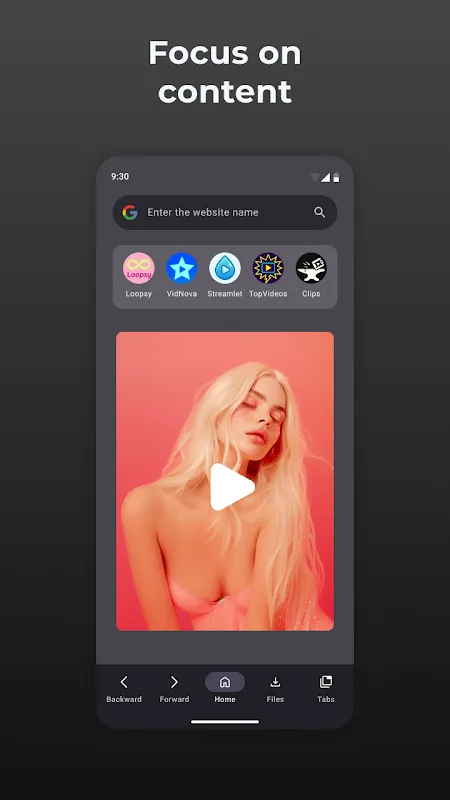Launch the Streamlet droplet shortcut

coord(225,268)
